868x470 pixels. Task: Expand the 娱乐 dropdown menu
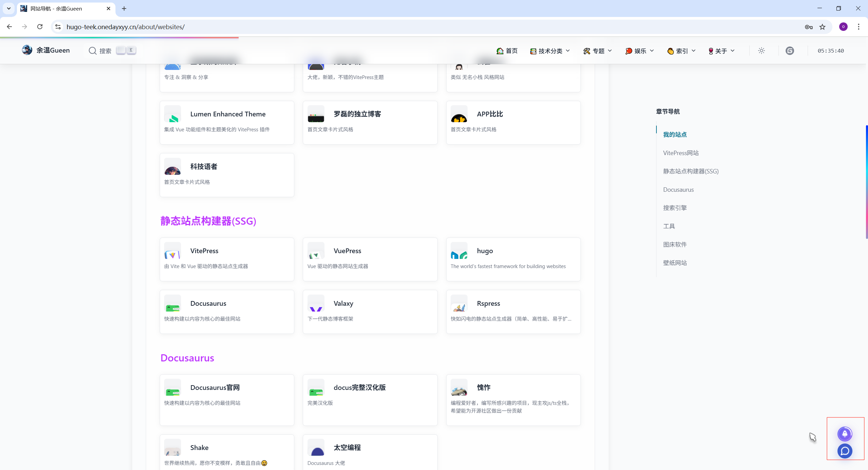(639, 51)
